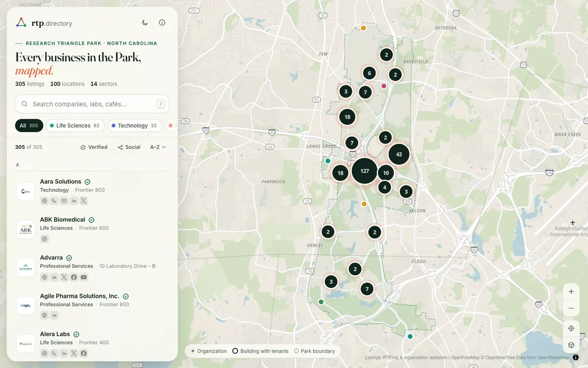Zoom out the map with minus button

click(571, 308)
